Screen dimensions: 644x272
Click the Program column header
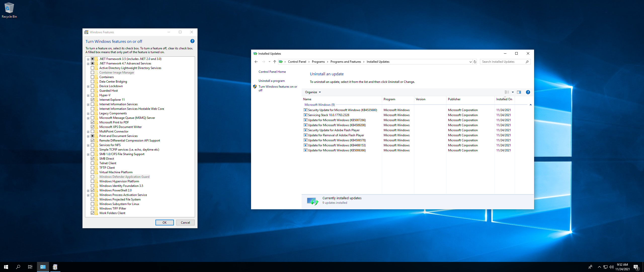coord(398,99)
